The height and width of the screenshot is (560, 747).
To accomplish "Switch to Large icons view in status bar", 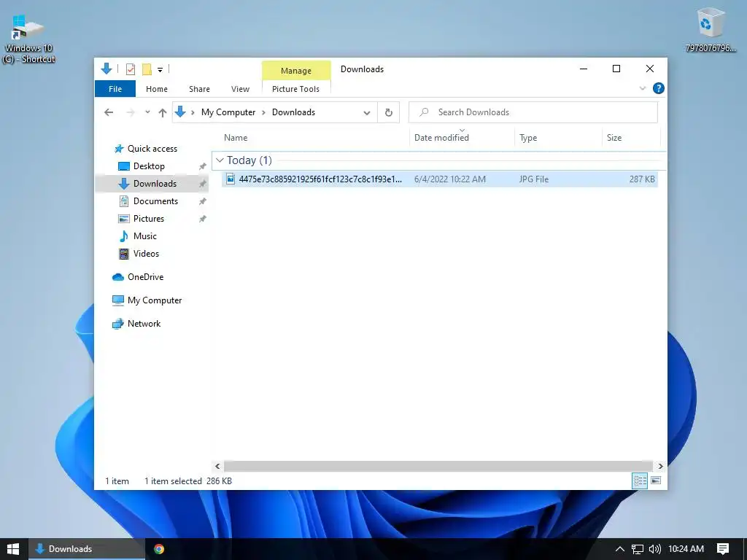I will (x=656, y=481).
